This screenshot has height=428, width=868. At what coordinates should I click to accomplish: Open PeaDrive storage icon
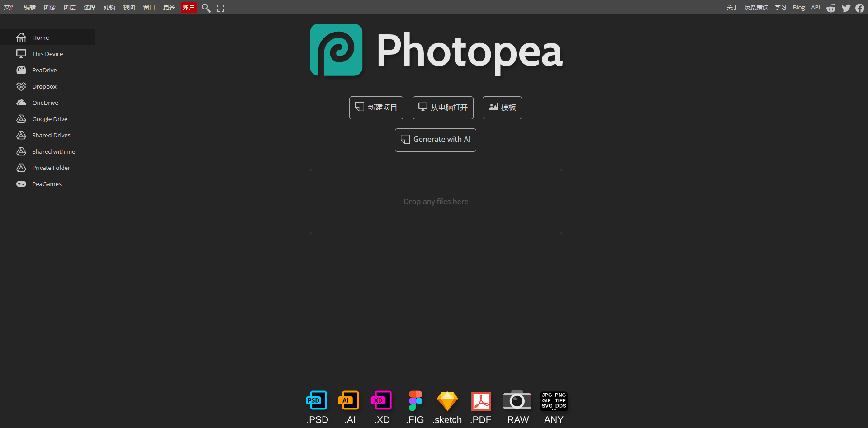pyautogui.click(x=21, y=70)
